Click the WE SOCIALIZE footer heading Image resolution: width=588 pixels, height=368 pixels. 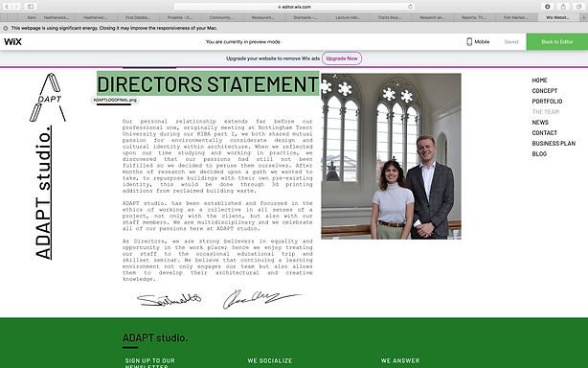click(x=270, y=360)
